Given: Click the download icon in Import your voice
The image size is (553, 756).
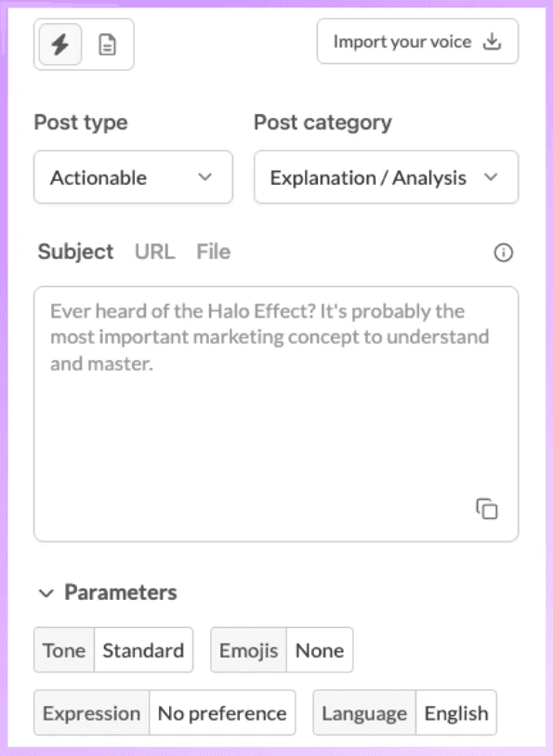Looking at the screenshot, I should (x=492, y=42).
